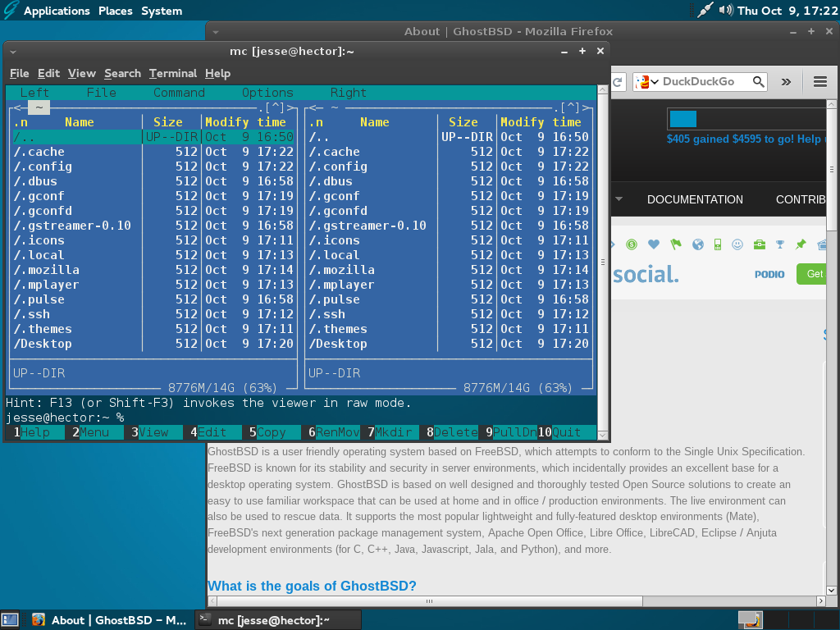Click the network connection icon in top panel
The height and width of the screenshot is (630, 840).
(705, 10)
